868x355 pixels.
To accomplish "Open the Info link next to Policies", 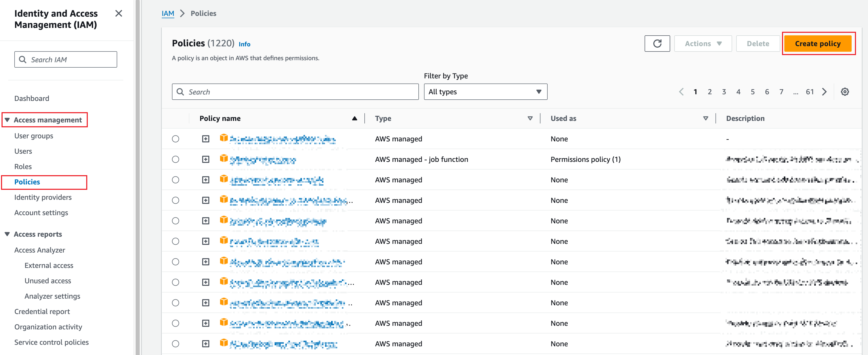I will point(244,44).
